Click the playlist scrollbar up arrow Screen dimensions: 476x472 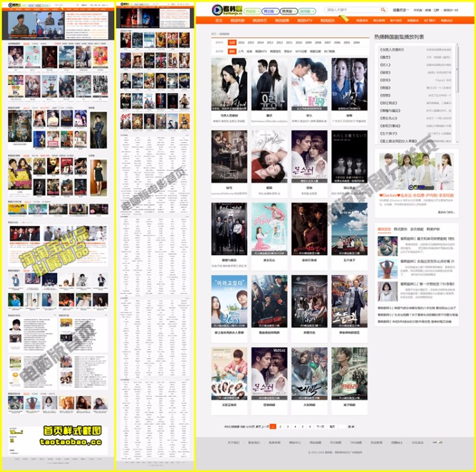pos(457,45)
